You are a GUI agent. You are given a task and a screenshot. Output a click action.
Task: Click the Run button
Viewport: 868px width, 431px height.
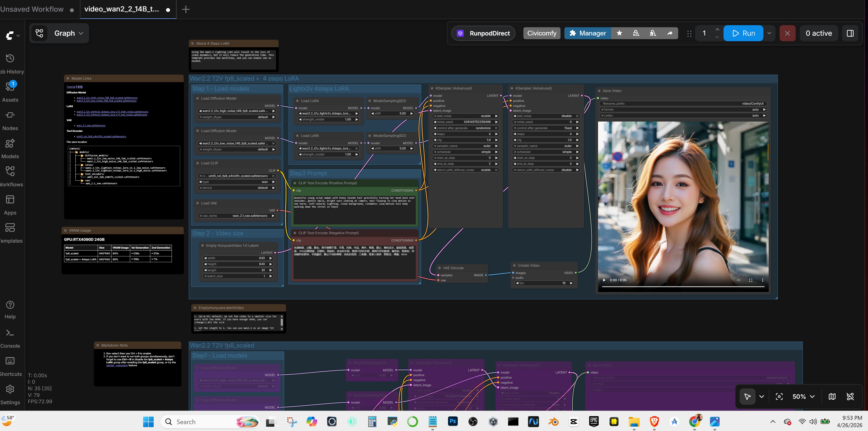(x=743, y=33)
